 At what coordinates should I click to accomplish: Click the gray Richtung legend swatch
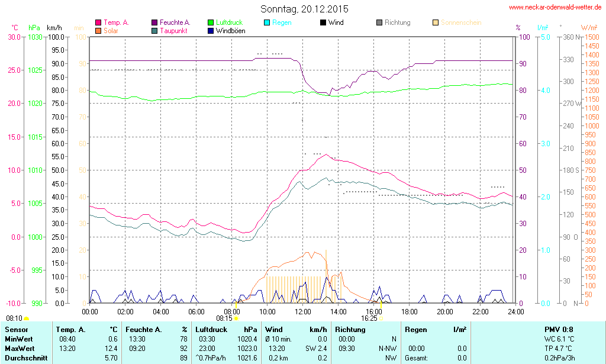coord(379,22)
